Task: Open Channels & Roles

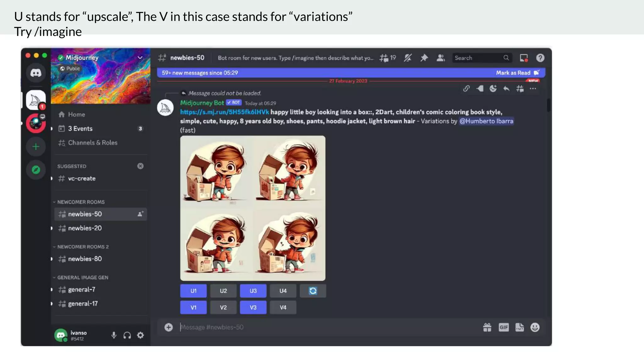Action: click(x=101, y=143)
